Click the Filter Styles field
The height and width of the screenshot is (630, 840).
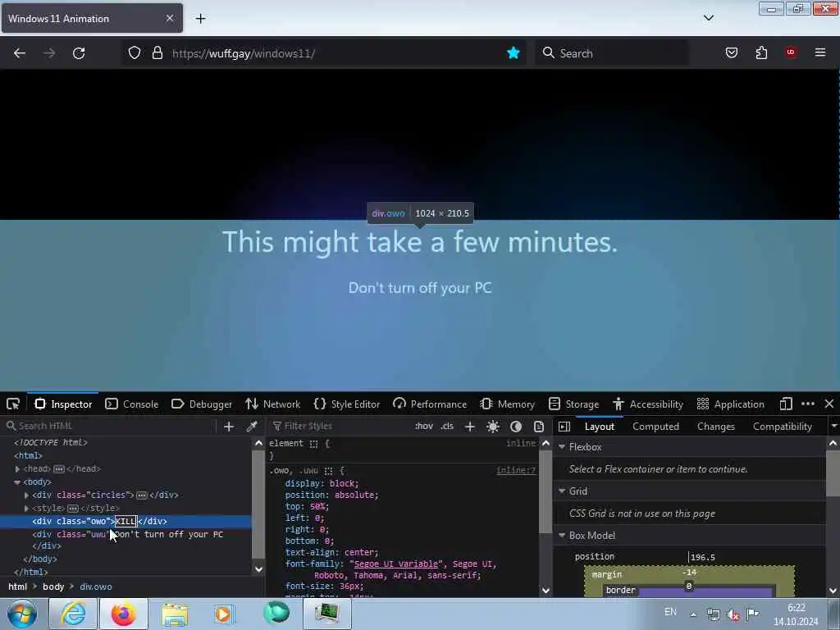[339, 427]
